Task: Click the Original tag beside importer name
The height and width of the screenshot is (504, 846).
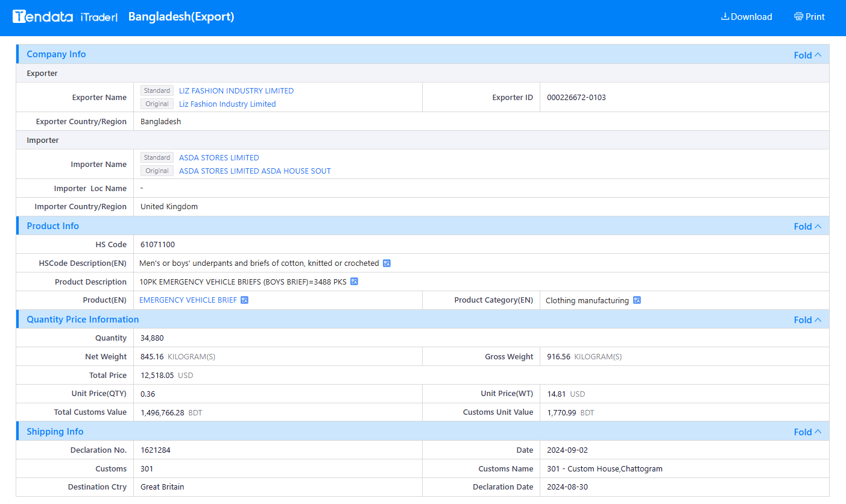Action: point(157,171)
